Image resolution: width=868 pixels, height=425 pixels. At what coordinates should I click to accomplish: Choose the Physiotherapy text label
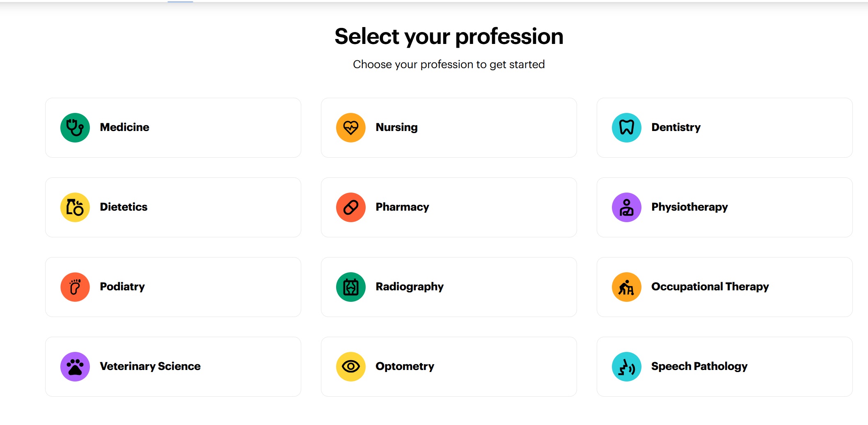pyautogui.click(x=689, y=207)
